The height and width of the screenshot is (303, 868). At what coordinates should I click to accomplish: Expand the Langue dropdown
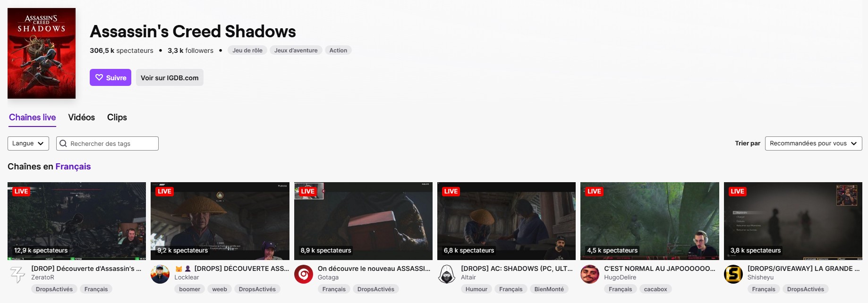[x=28, y=143]
